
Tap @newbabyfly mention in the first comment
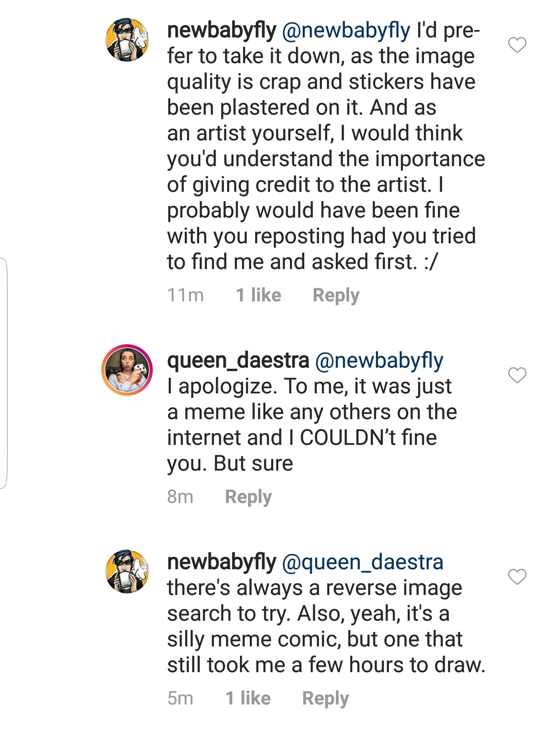(346, 30)
